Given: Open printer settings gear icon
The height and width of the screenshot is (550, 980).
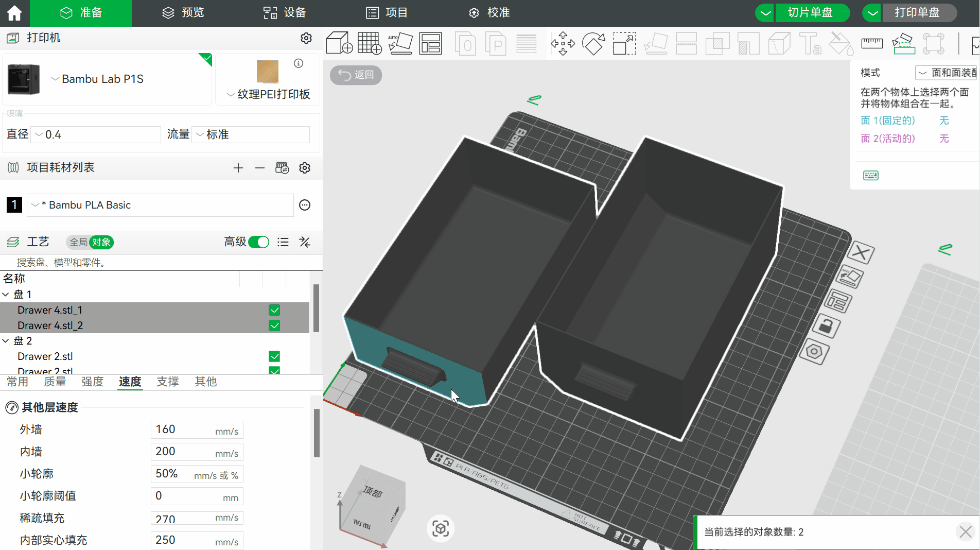Looking at the screenshot, I should pyautogui.click(x=306, y=38).
